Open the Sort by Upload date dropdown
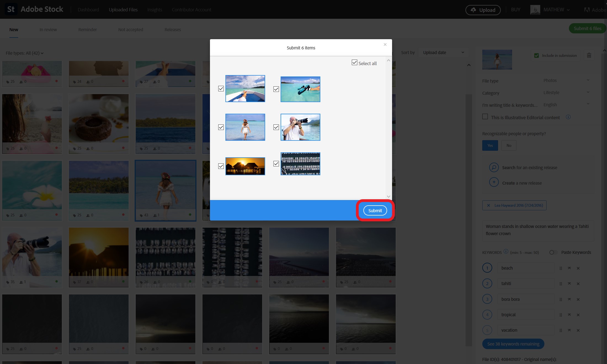 [443, 52]
